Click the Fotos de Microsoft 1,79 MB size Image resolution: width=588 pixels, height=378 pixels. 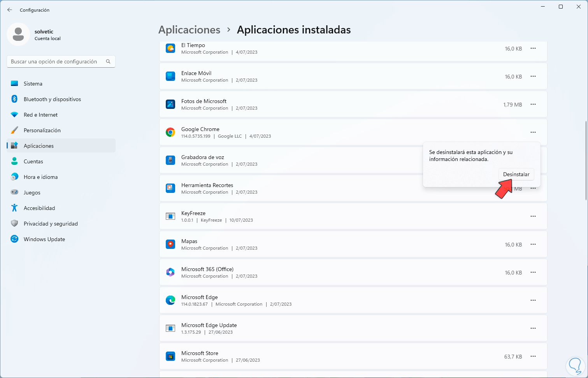pos(513,105)
